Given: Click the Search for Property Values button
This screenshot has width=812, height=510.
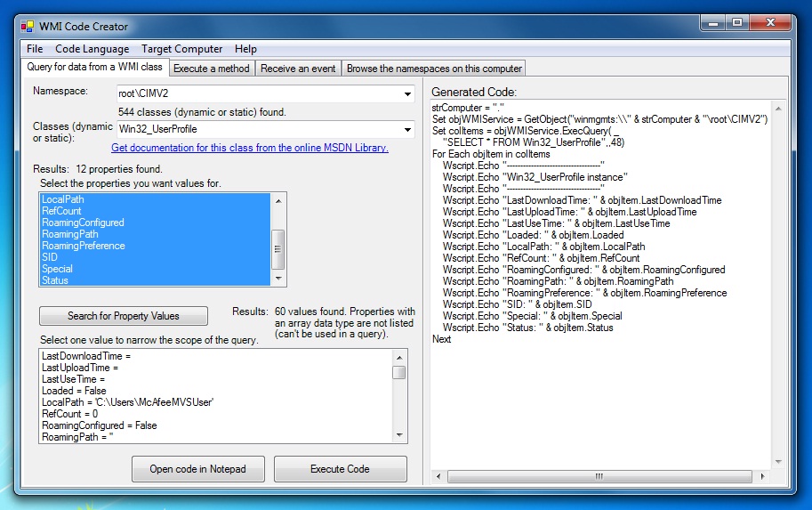Looking at the screenshot, I should 123,316.
